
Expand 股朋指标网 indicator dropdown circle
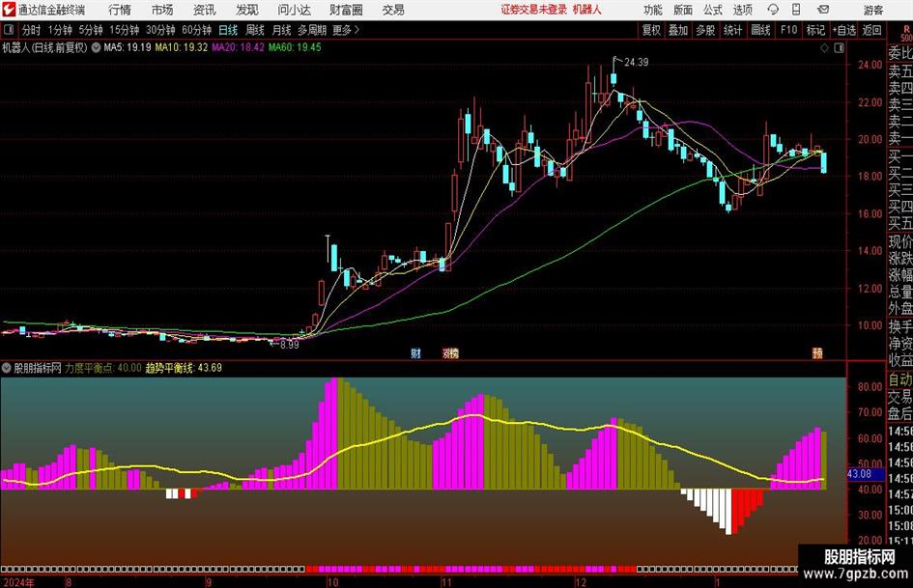pos(7,368)
